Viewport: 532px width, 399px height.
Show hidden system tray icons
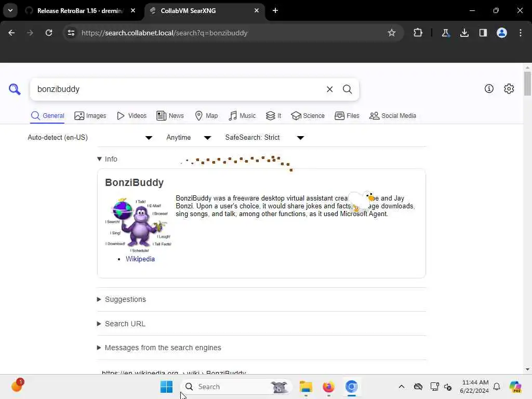coord(402,387)
